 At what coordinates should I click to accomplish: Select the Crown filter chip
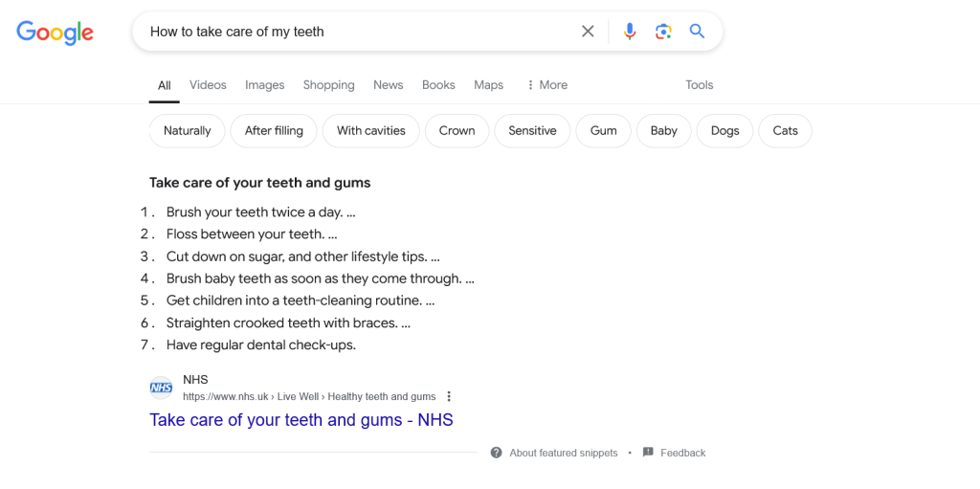click(x=457, y=131)
